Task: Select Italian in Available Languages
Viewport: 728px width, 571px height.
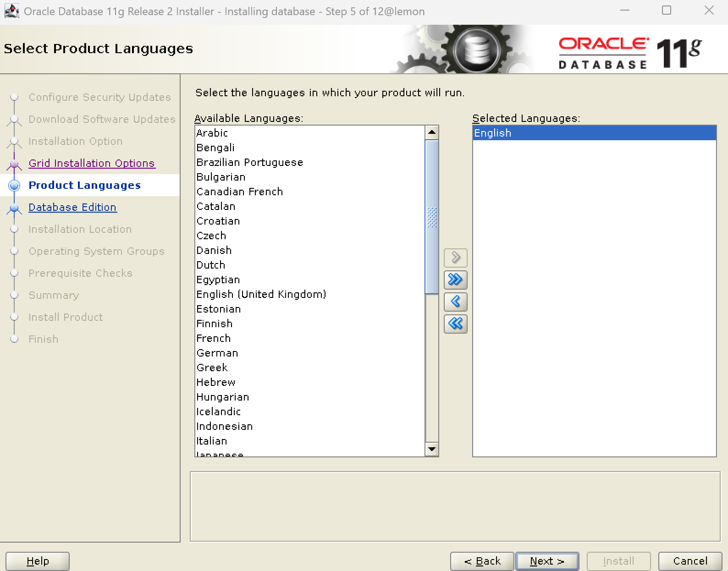Action: pos(310,441)
